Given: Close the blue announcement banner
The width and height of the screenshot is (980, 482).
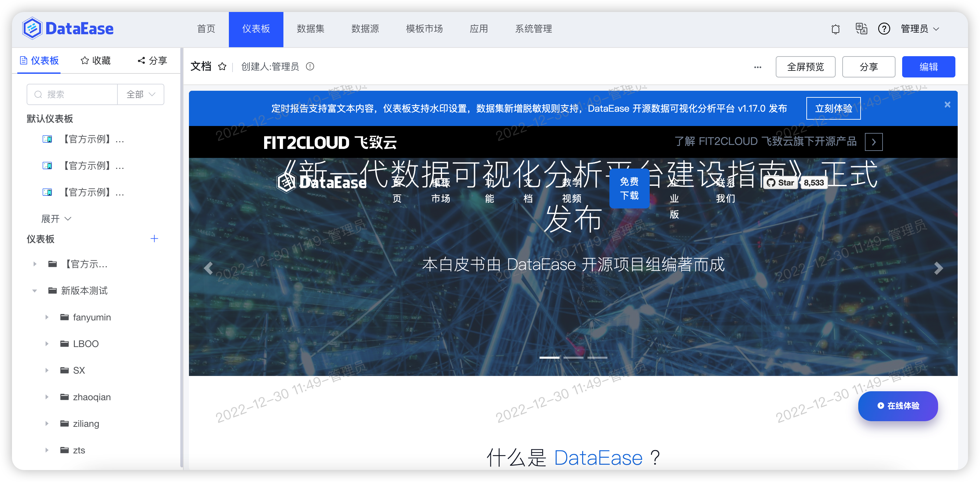Looking at the screenshot, I should 947,104.
